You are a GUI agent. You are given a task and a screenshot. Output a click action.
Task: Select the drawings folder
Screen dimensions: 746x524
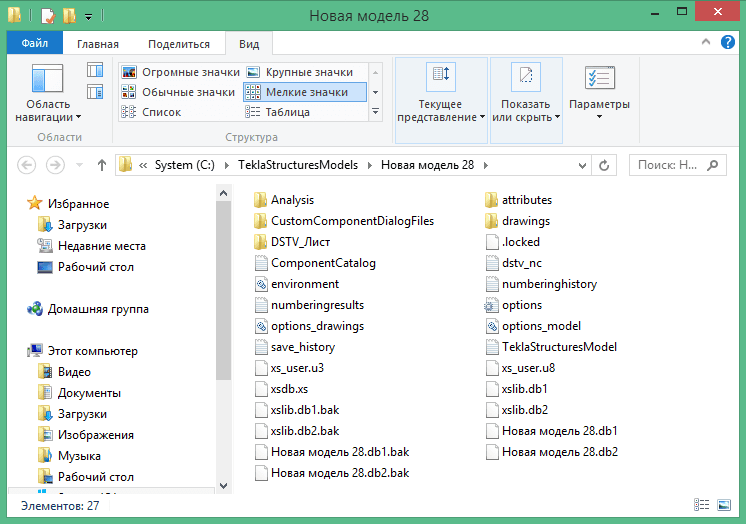[x=517, y=221]
